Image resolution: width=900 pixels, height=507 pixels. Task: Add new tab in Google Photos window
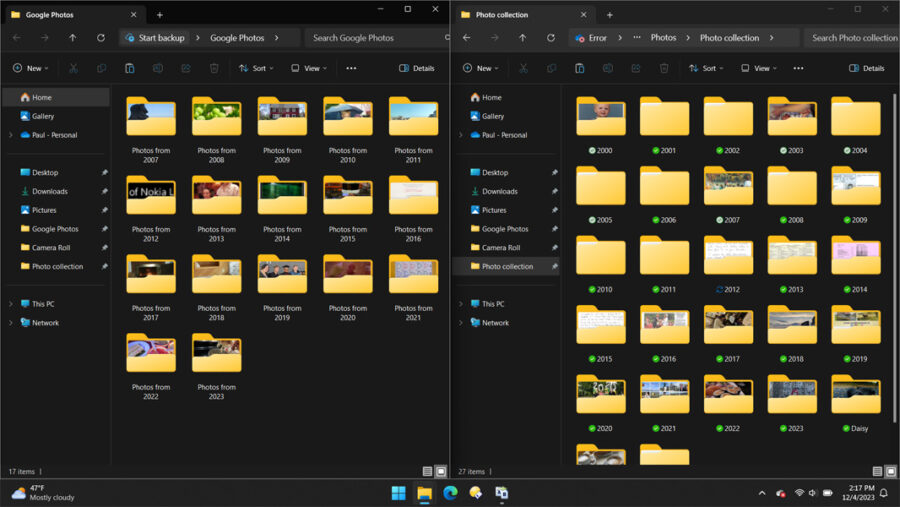pos(160,15)
